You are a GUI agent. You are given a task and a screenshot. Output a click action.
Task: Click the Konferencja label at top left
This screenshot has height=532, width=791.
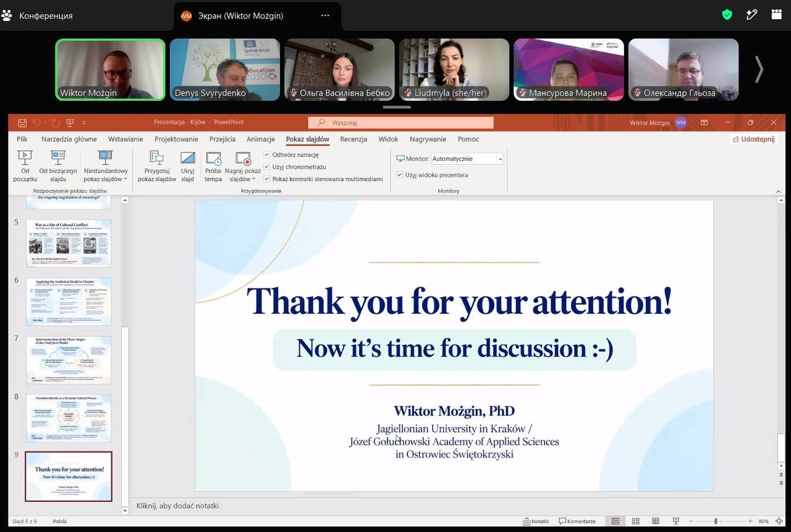click(x=46, y=16)
